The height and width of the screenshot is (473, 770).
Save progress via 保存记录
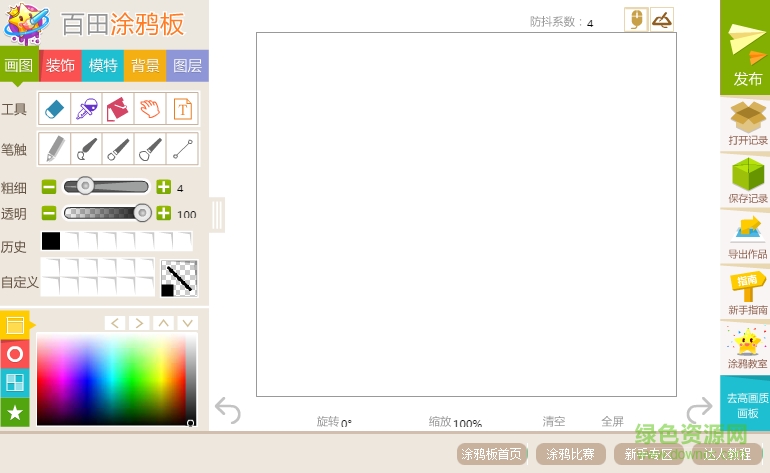pos(747,180)
